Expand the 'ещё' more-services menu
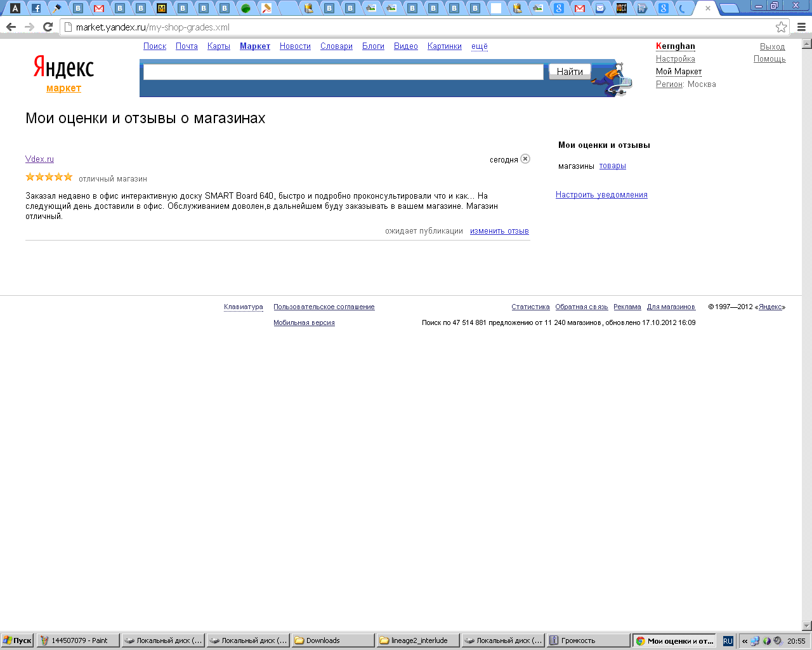Screen dimensions: 812x650 [480, 46]
